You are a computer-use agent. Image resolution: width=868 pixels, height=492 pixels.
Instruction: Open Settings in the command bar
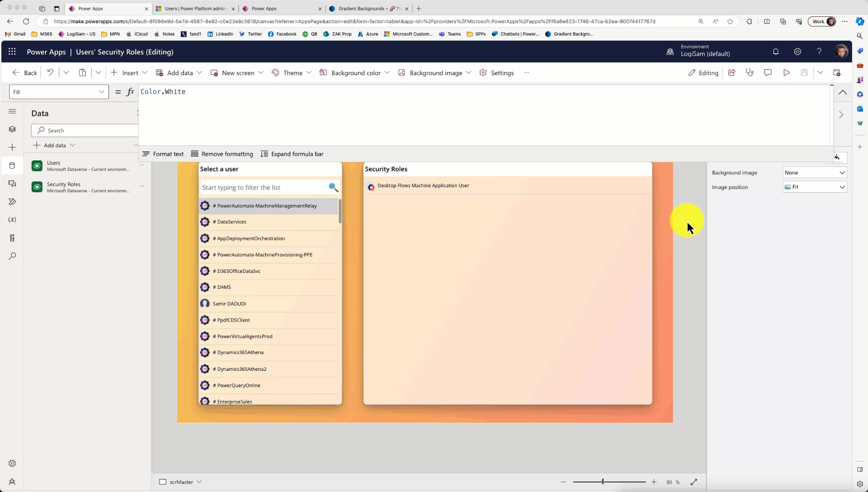496,72
